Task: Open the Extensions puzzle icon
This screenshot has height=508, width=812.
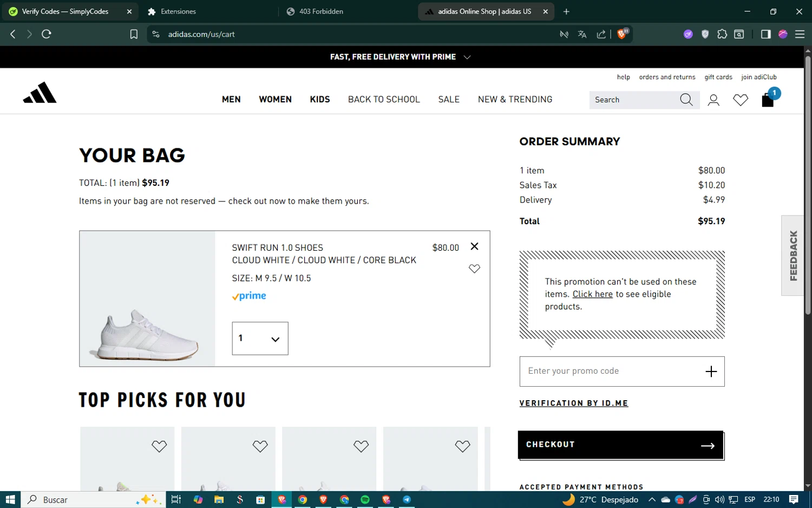Action: click(722, 34)
